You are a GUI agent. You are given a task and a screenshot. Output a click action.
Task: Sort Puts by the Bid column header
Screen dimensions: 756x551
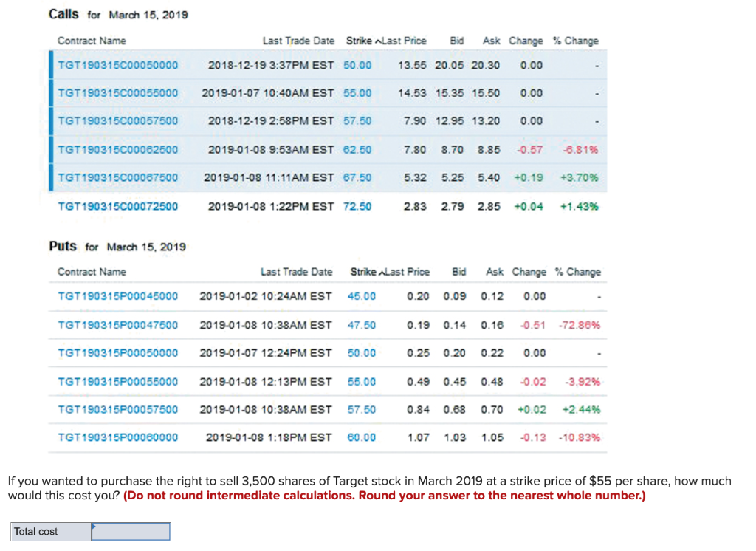pyautogui.click(x=458, y=271)
